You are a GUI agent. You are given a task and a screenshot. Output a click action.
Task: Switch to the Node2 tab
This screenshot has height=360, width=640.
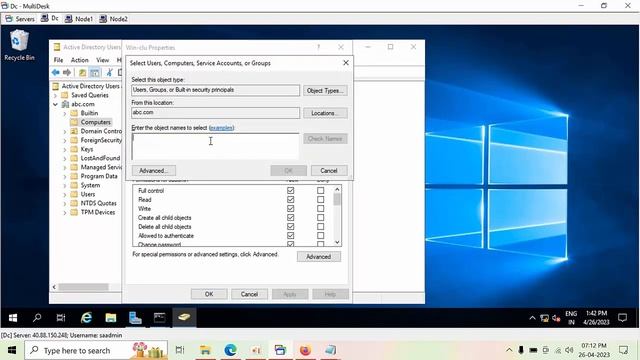click(x=114, y=19)
